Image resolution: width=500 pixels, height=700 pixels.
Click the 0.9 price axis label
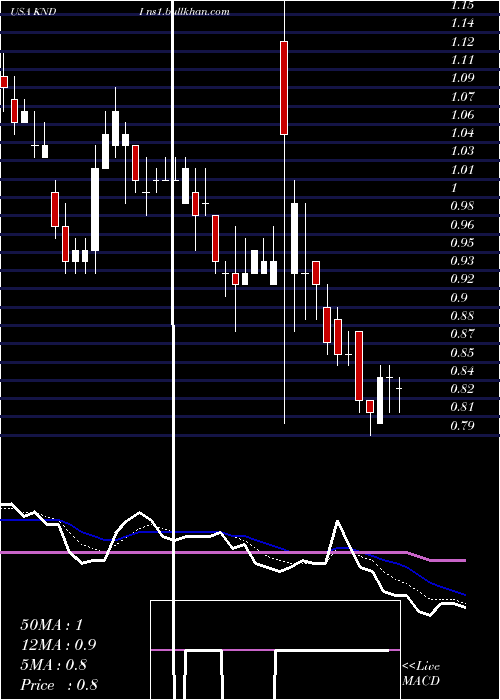click(459, 297)
